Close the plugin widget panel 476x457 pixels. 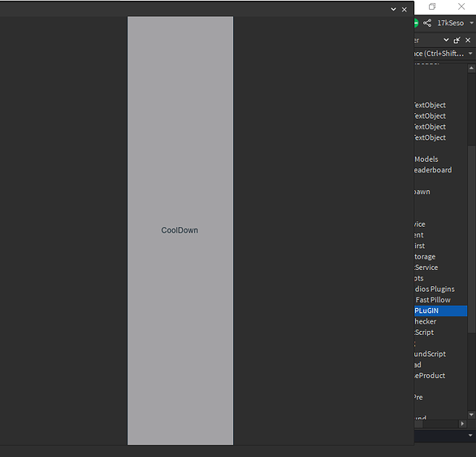click(x=405, y=10)
